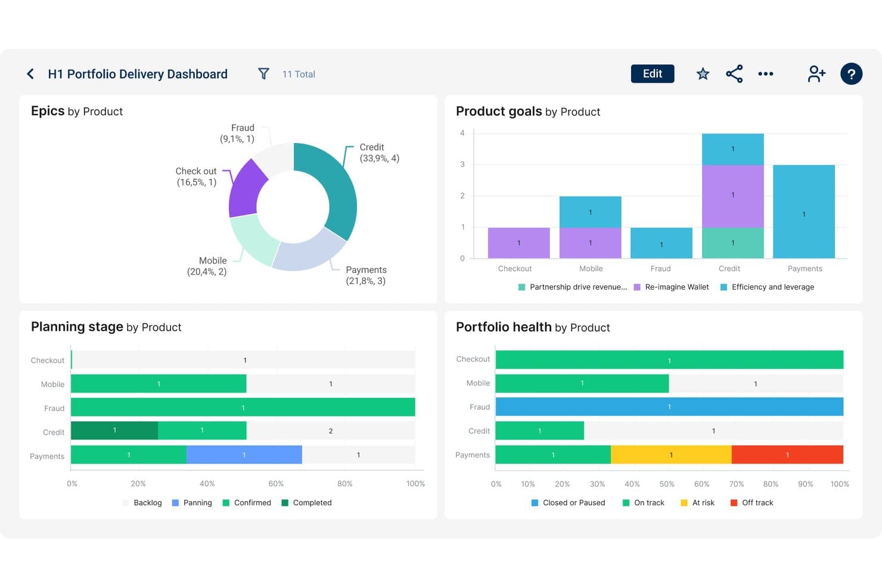Click the blue Fraud bar in Portfolio health
This screenshot has height=588, width=882.
[669, 406]
